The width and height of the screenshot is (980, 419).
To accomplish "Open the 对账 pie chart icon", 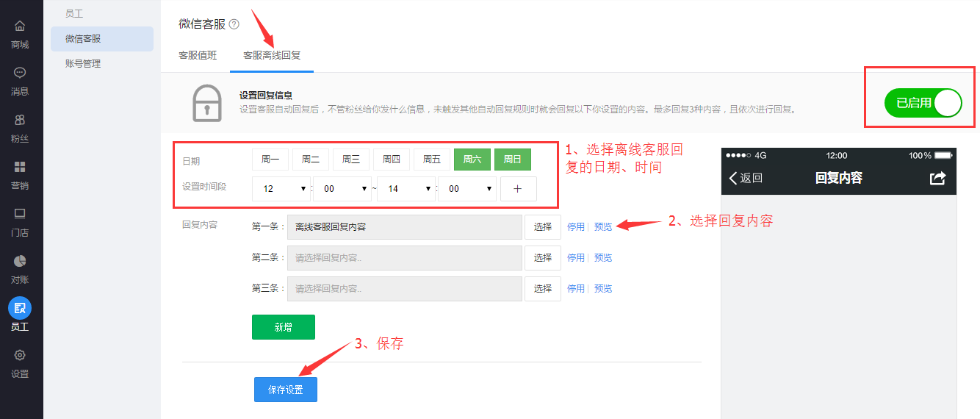I will pyautogui.click(x=20, y=261).
